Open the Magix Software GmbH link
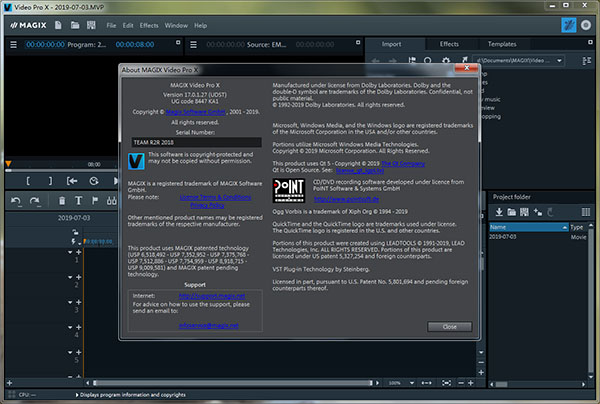 (196, 112)
